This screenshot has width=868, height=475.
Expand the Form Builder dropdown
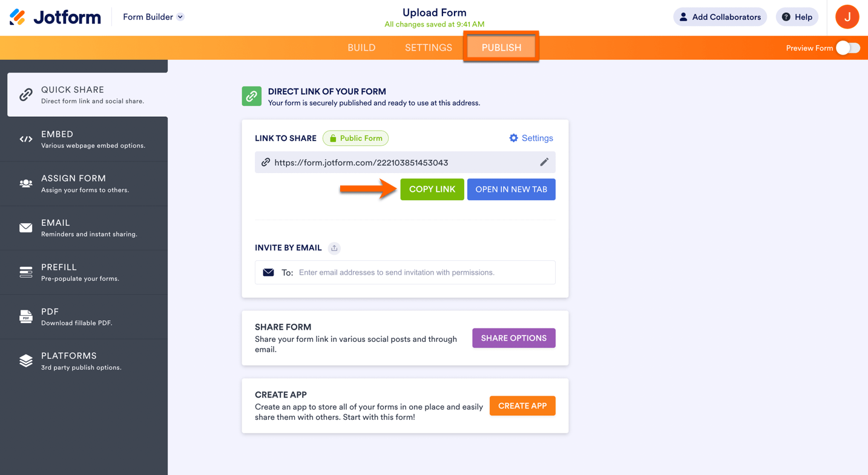click(x=153, y=17)
